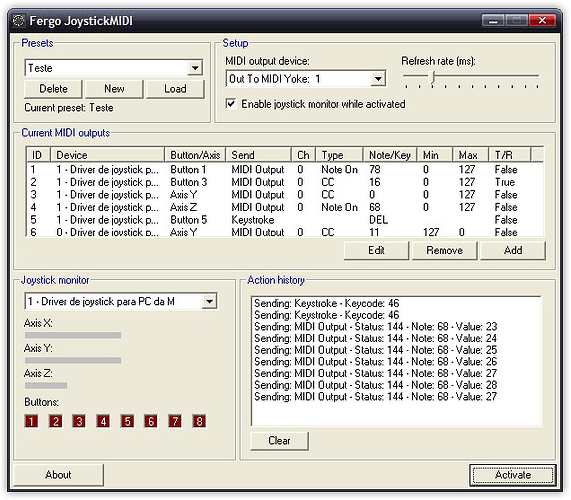Open the Joystick monitor device dropdown
This screenshot has height=500, width=571.
click(209, 301)
